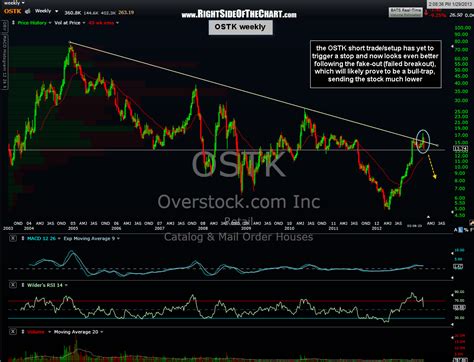Click the RSI pane move handle
The height and width of the screenshot is (362, 474).
pyautogui.click(x=23, y=285)
